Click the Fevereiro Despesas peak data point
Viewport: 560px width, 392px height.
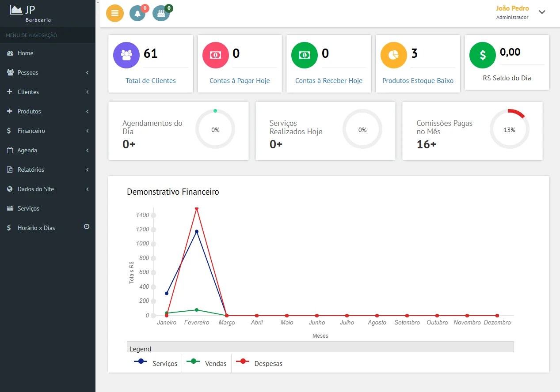pos(197,208)
